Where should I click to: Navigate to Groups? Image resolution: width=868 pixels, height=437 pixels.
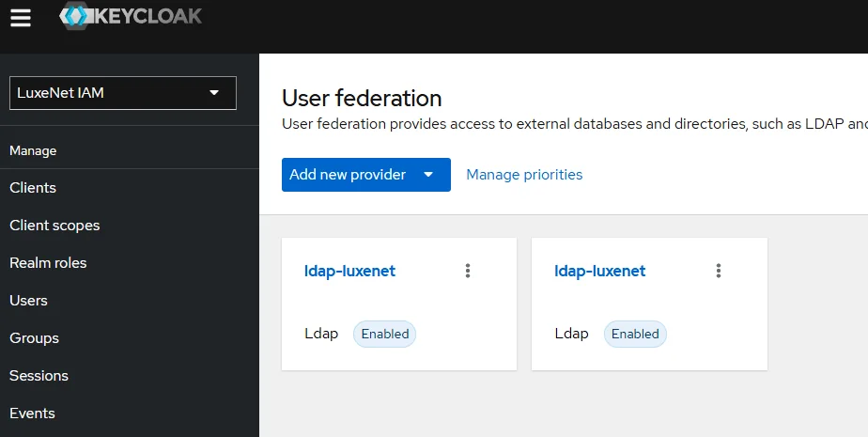pyautogui.click(x=34, y=338)
